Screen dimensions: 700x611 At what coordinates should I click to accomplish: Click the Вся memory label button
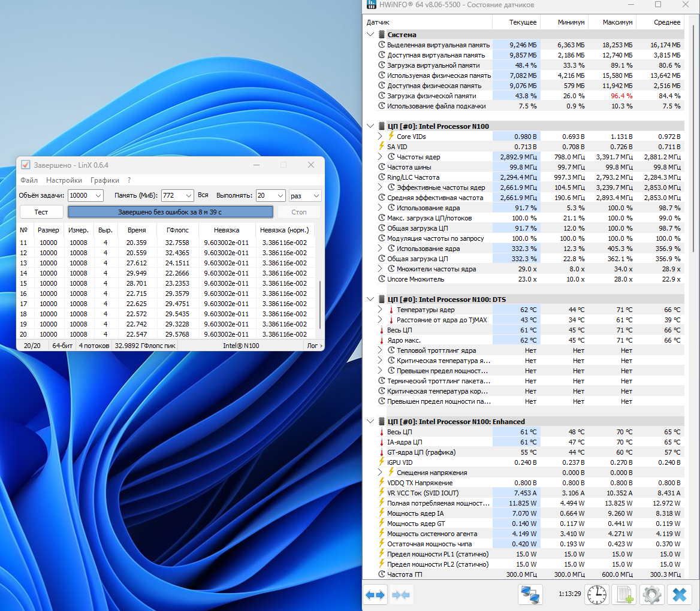(x=203, y=195)
